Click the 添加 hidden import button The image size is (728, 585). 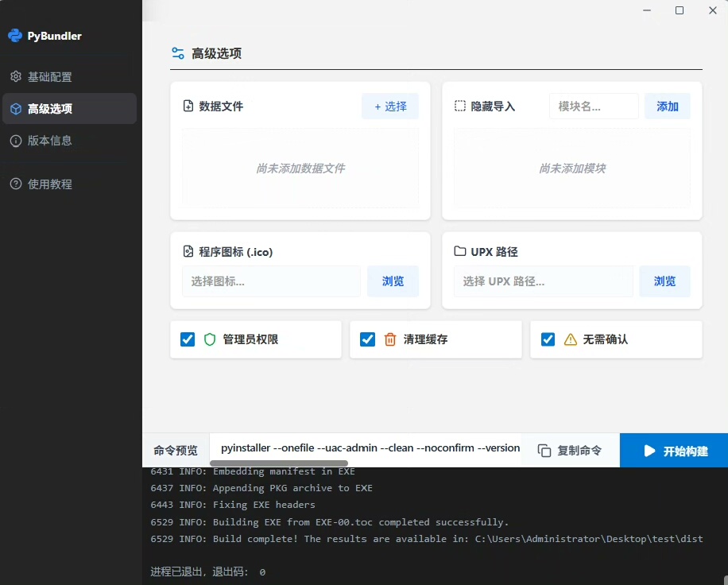click(667, 107)
